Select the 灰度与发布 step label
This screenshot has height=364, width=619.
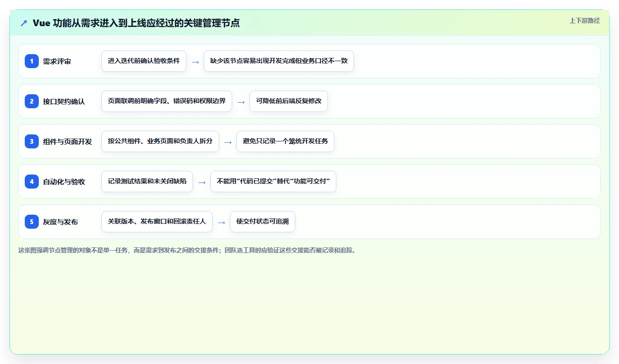[60, 222]
